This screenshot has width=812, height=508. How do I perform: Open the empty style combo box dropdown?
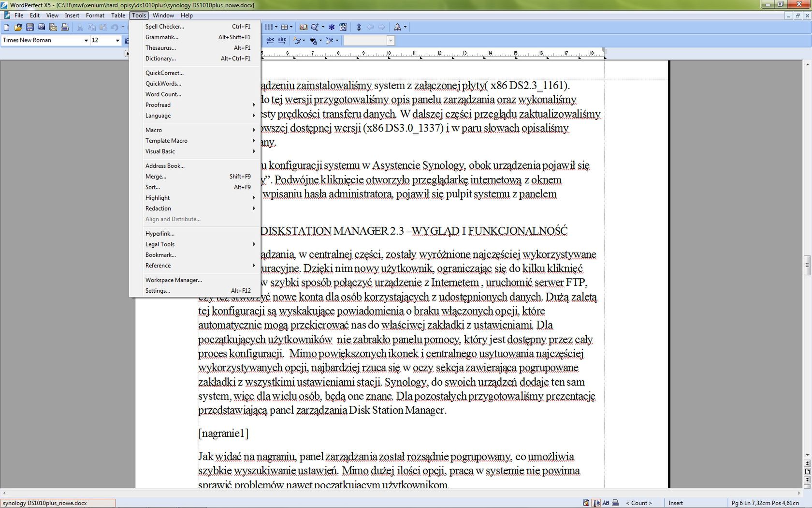[391, 41]
